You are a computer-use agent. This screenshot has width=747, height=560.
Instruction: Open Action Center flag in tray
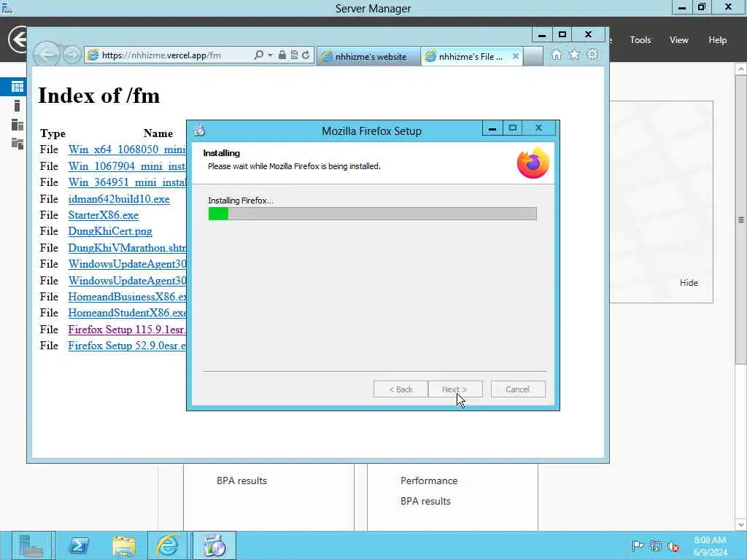[638, 545]
